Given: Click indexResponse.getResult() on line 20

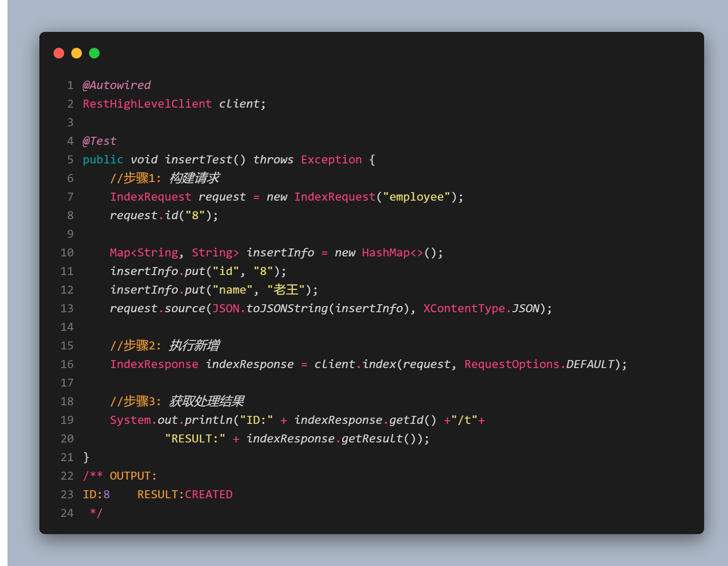Looking at the screenshot, I should click(x=331, y=438).
